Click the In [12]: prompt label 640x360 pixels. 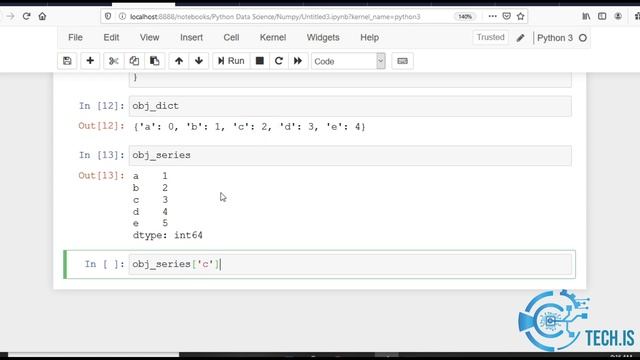tap(102, 106)
